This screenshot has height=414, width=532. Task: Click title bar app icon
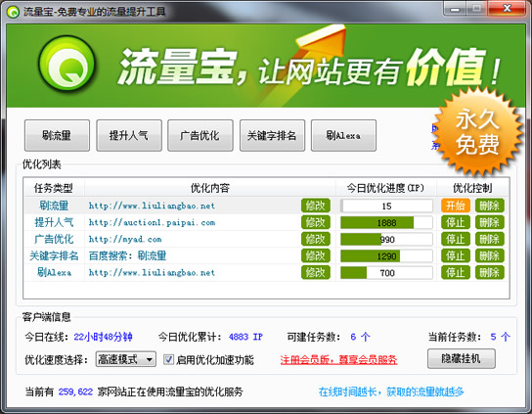(x=13, y=12)
